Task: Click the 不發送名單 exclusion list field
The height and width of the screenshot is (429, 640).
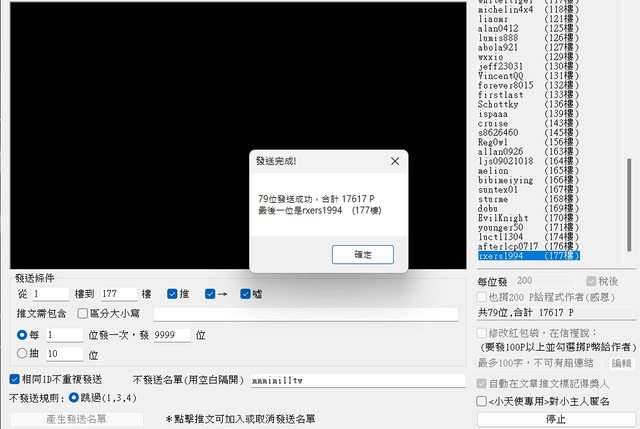Action: 358,381
